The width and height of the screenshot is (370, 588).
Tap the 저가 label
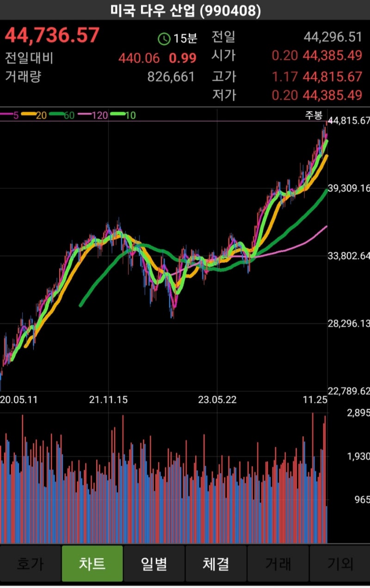(x=224, y=95)
